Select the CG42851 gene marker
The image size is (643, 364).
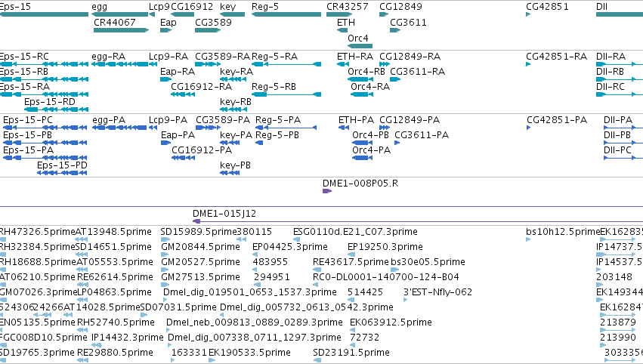(x=528, y=14)
